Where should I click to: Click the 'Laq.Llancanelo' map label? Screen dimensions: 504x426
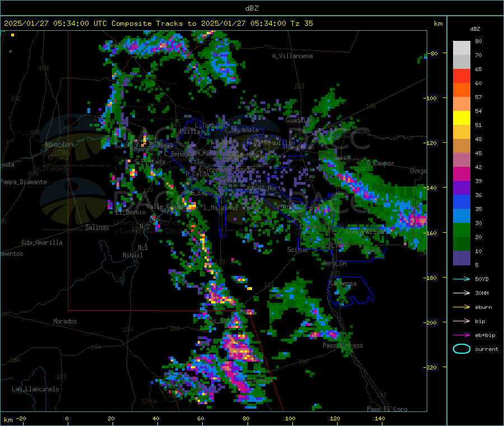click(x=35, y=389)
